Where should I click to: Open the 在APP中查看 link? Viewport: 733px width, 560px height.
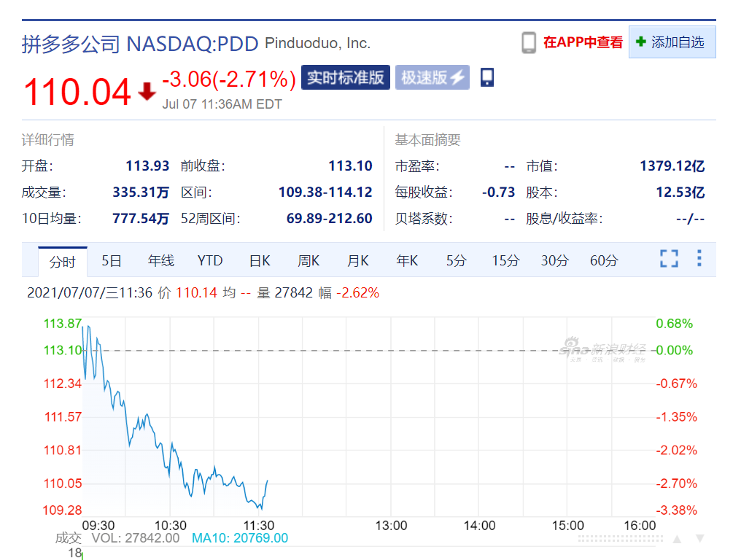583,43
